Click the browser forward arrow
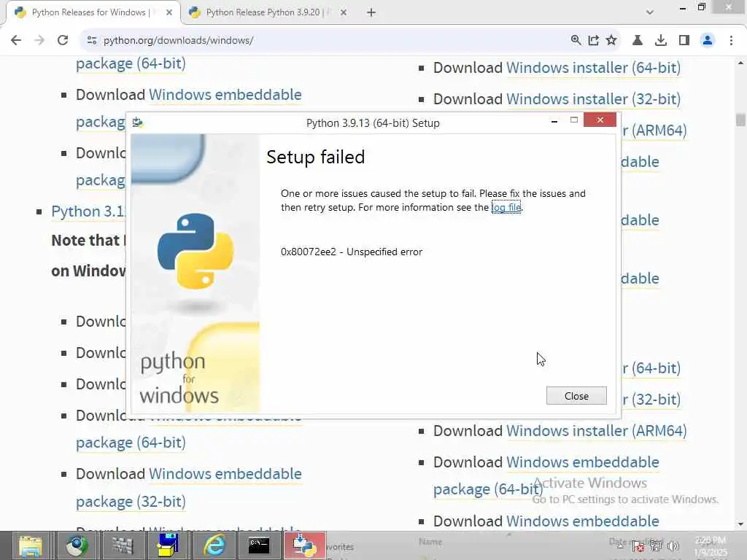The width and height of the screenshot is (747, 560). pyautogui.click(x=39, y=40)
